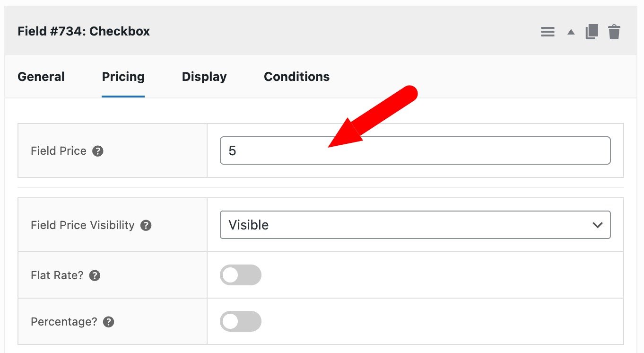Click inside the Field Price input box
The image size is (644, 353).
coord(331,150)
